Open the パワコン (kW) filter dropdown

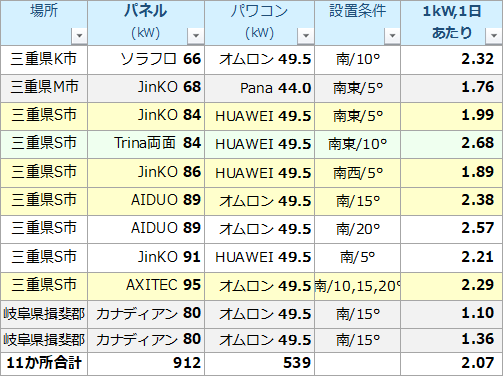[x=306, y=35]
